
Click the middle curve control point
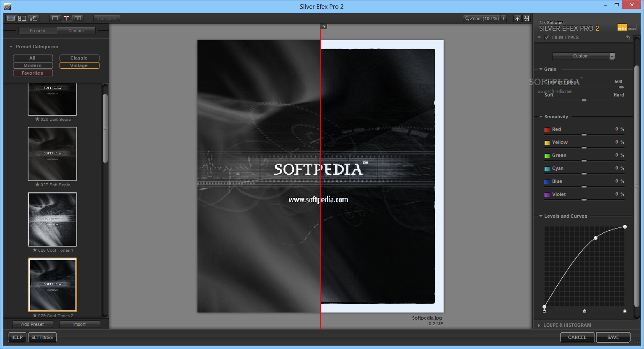click(595, 238)
